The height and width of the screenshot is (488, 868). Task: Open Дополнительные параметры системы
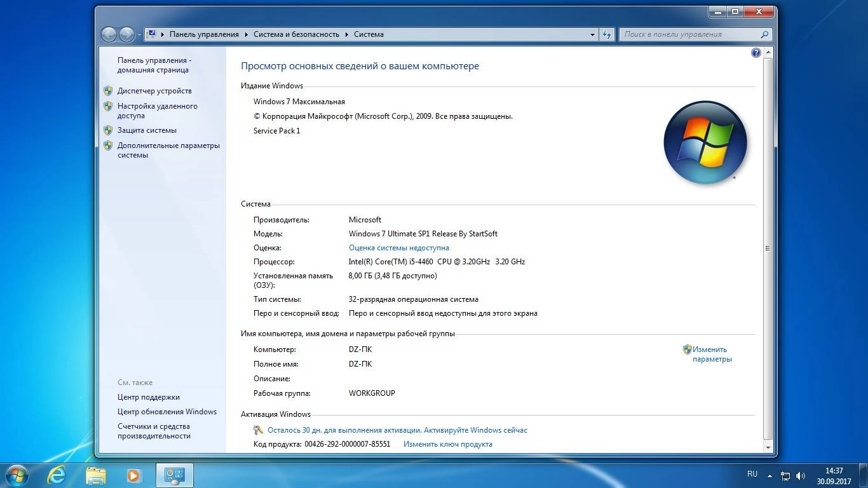pyautogui.click(x=168, y=150)
